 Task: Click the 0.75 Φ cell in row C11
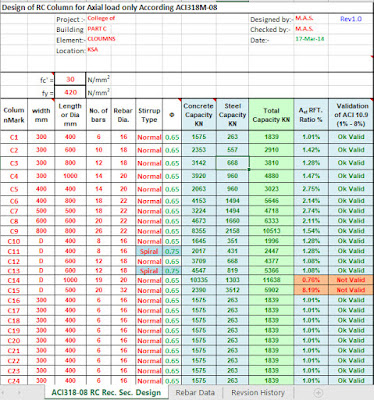coord(172,251)
